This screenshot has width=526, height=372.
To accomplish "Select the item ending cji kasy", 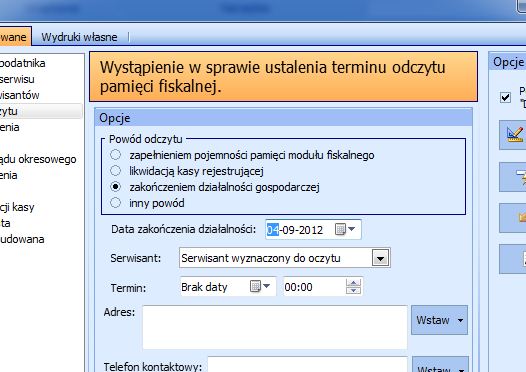I will [x=17, y=207].
